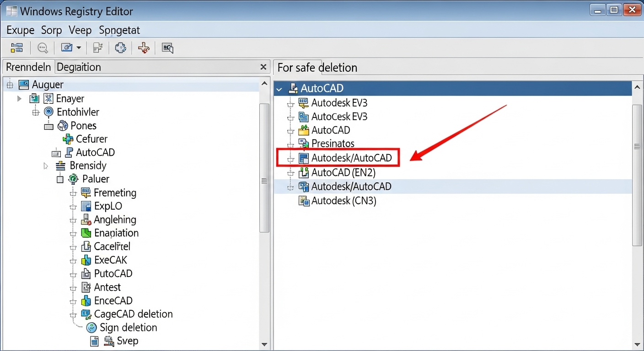The image size is (644, 351).
Task: Expand the Entohivler node
Action: (x=36, y=112)
